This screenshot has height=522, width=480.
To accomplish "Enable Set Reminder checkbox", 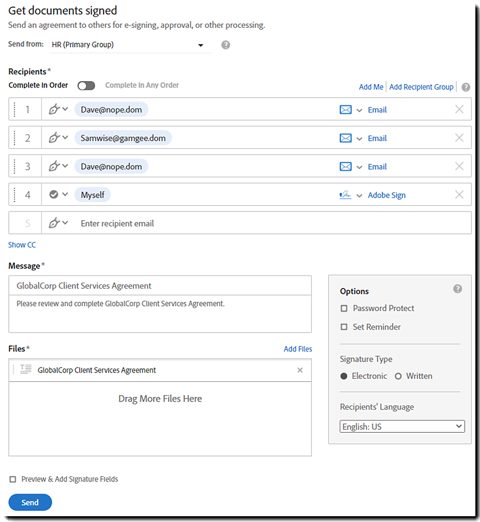I will pos(344,327).
